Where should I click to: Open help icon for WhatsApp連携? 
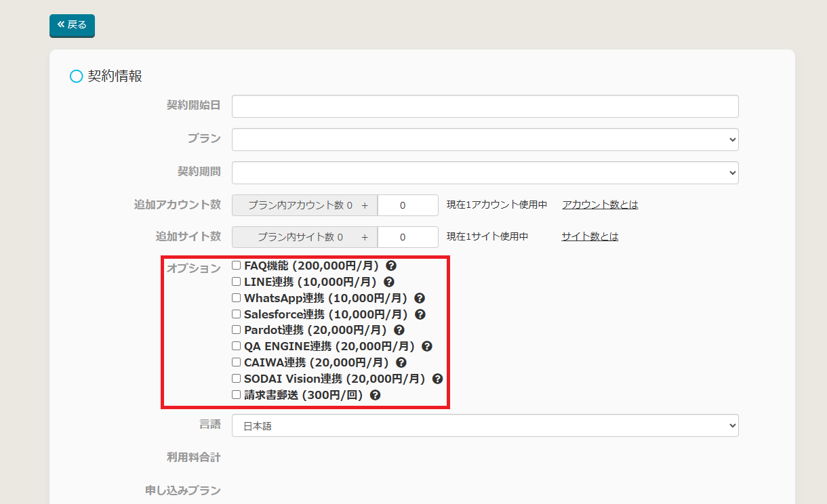[420, 298]
